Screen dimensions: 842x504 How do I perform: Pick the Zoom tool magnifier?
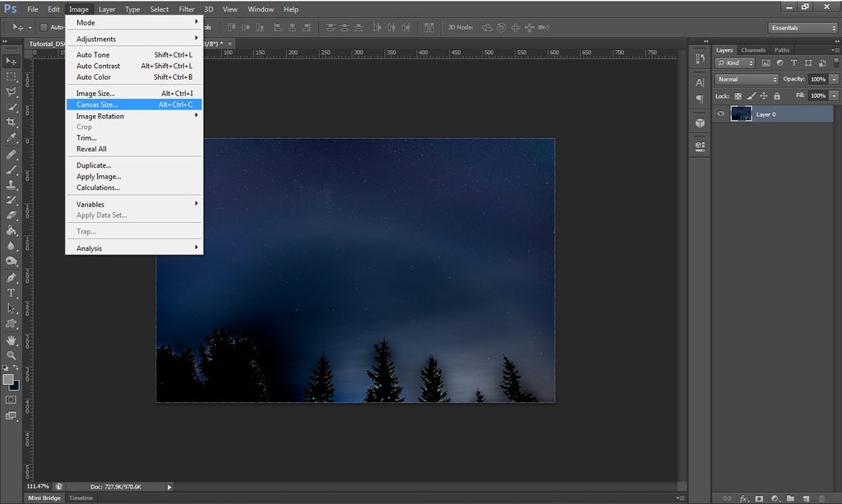pyautogui.click(x=12, y=355)
